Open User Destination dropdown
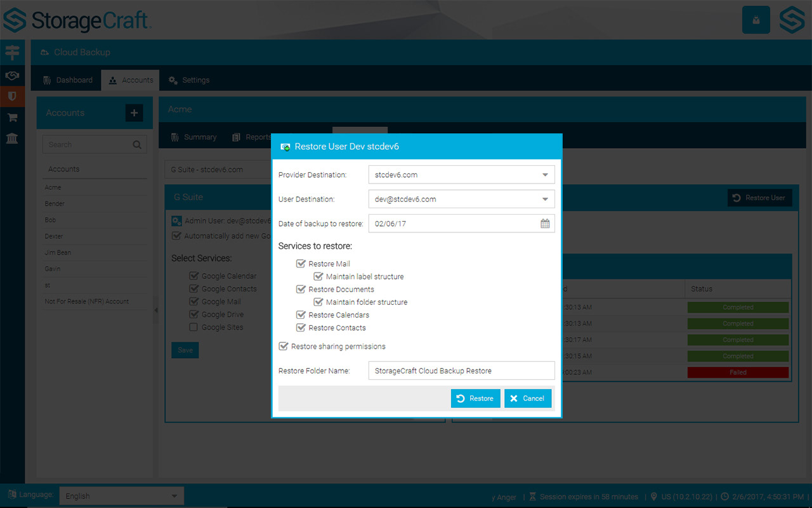This screenshot has height=508, width=812. [461, 199]
